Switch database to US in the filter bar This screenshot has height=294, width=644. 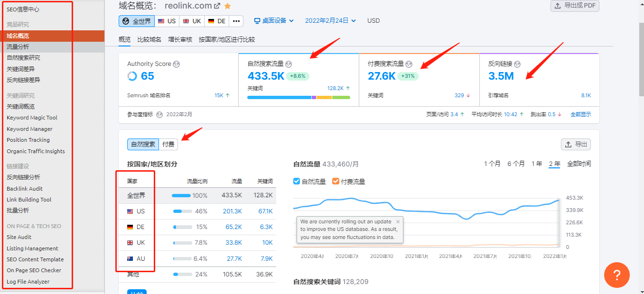point(167,21)
